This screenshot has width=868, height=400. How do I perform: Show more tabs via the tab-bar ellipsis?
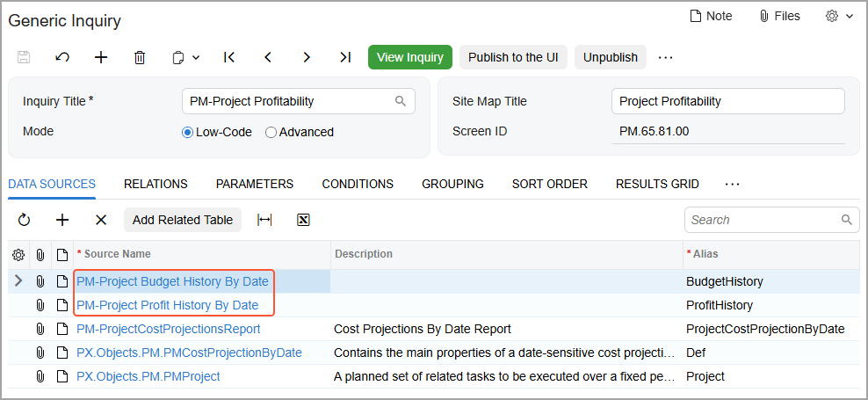tap(732, 184)
